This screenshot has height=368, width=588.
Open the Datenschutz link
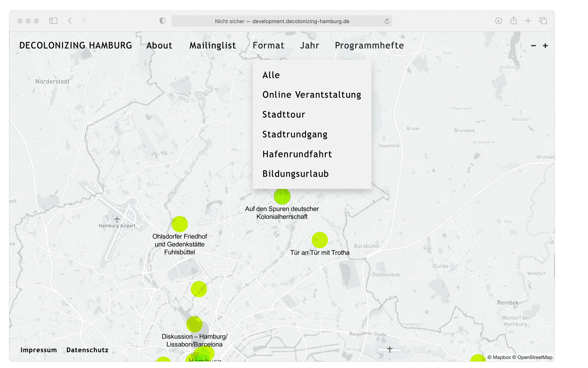(x=87, y=350)
